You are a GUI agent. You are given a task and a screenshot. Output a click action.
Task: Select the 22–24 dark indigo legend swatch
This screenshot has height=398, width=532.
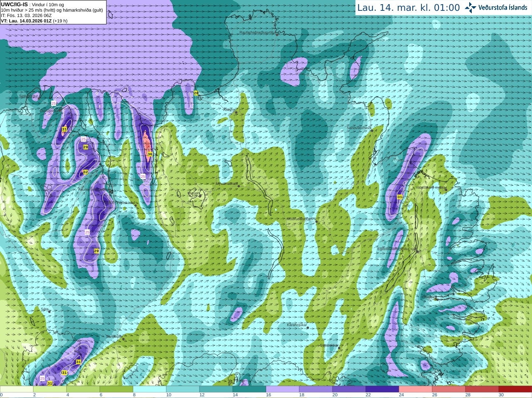[382, 389]
